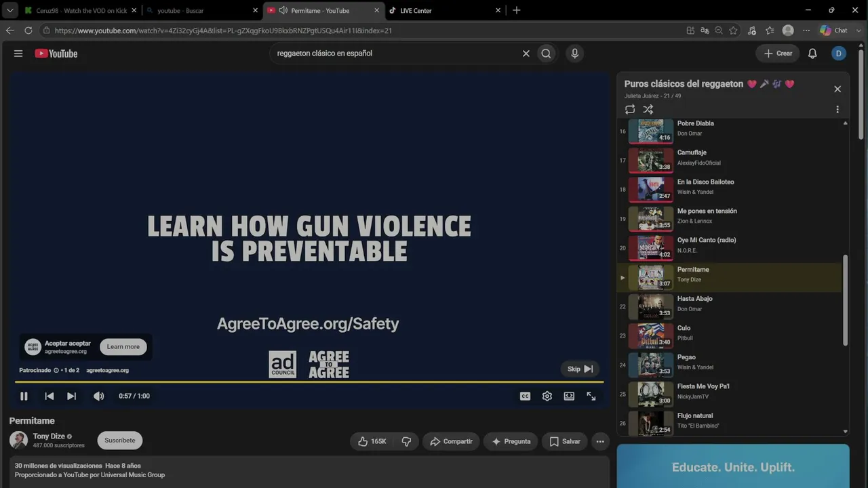
Task: Open the account avatar menu
Action: point(839,54)
